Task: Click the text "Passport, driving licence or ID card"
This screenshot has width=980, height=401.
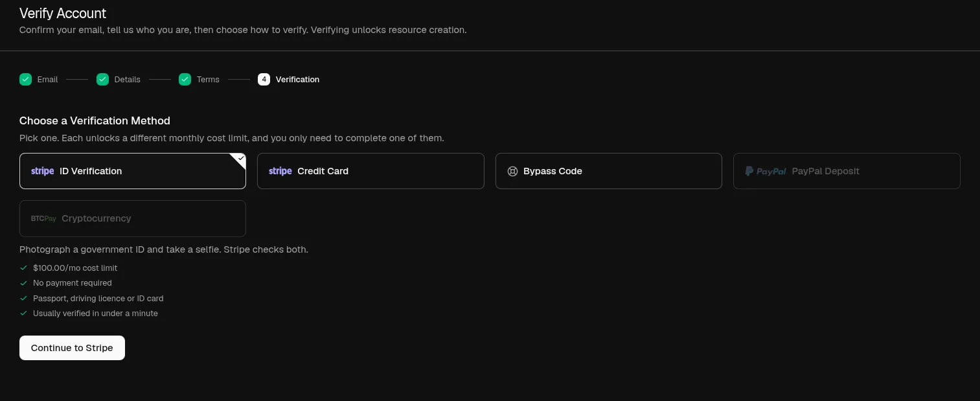Action: [98, 299]
